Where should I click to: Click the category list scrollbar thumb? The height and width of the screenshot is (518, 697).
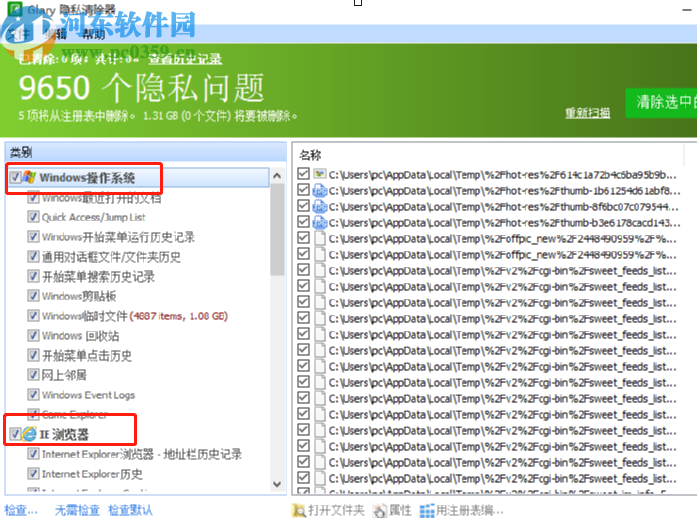click(x=277, y=229)
